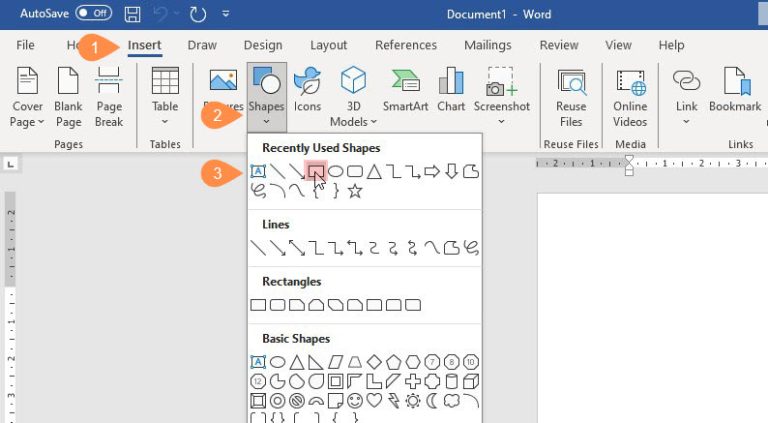Select the Cube shape in Basic Shapes
The height and width of the screenshot is (423, 768).
(471, 381)
